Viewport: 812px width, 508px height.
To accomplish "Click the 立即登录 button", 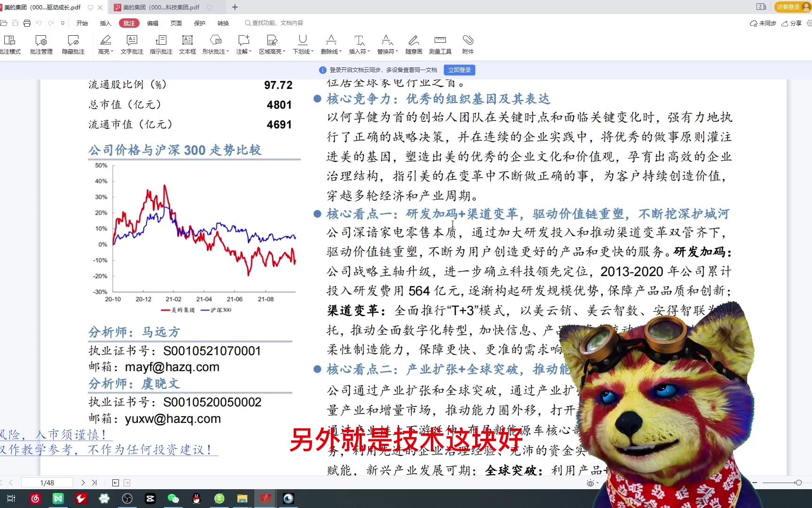I will tap(459, 70).
